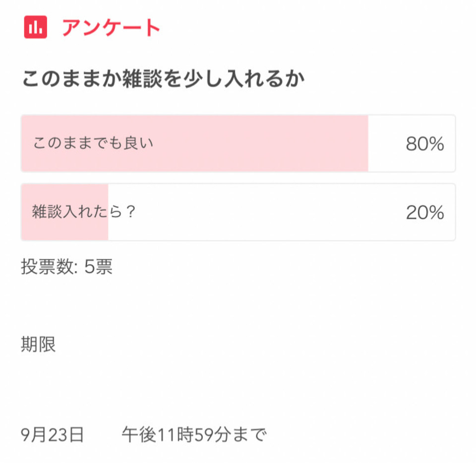
Task: Click the 投票数 label text
Action: point(47,267)
